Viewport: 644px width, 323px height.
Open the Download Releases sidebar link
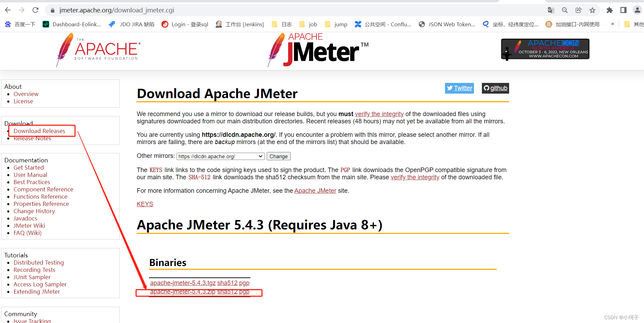point(39,131)
